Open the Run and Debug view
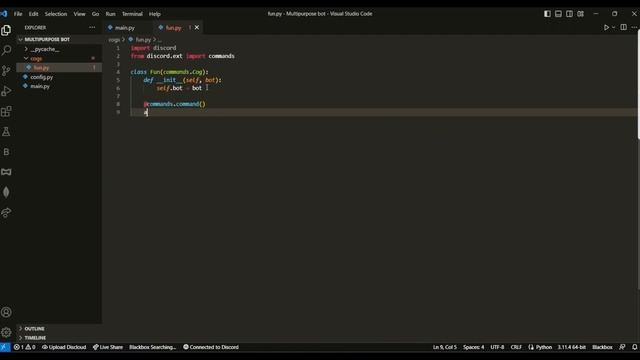The height and width of the screenshot is (360, 640). (x=6, y=91)
